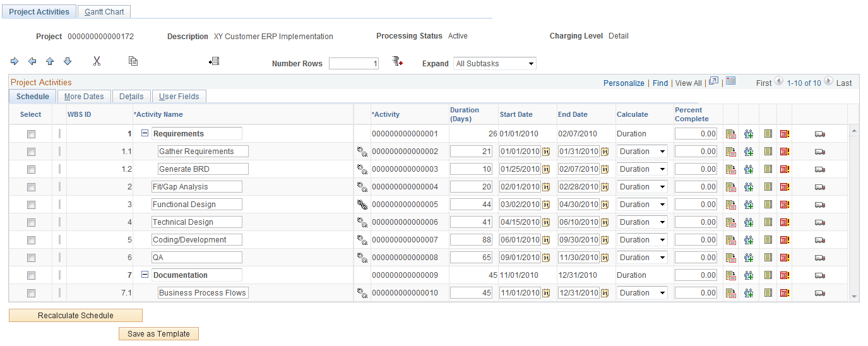
Task: Open Calculate dropdown for QA row
Action: pyautogui.click(x=643, y=258)
